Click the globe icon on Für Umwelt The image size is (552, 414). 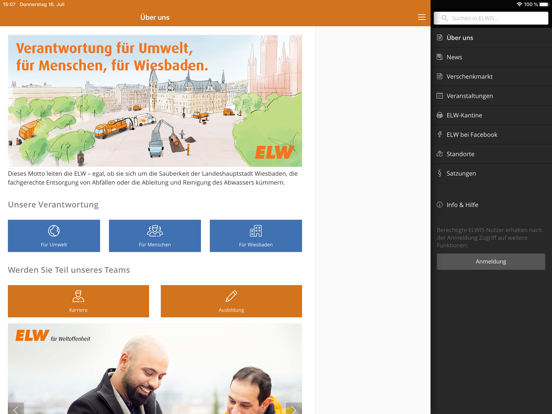[x=54, y=231]
